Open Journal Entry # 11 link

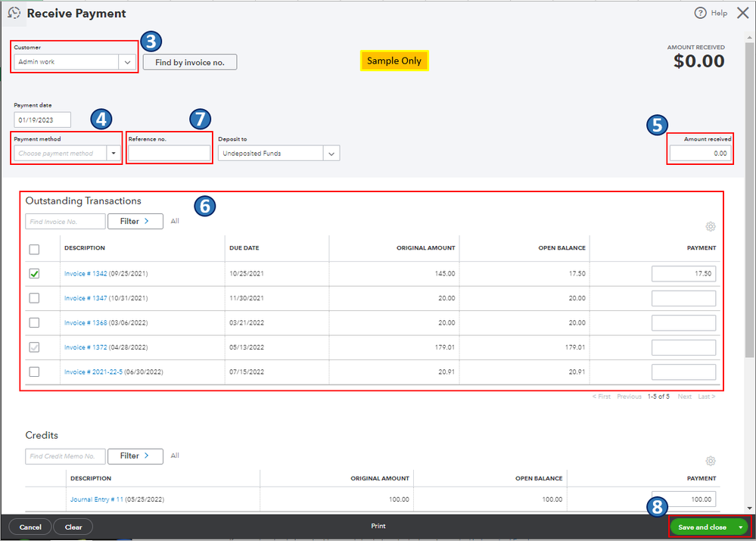pyautogui.click(x=97, y=499)
